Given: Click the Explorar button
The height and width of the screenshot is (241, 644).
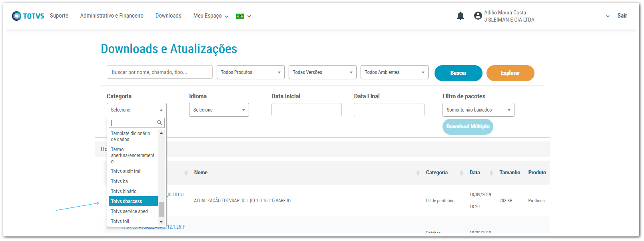Looking at the screenshot, I should point(510,73).
